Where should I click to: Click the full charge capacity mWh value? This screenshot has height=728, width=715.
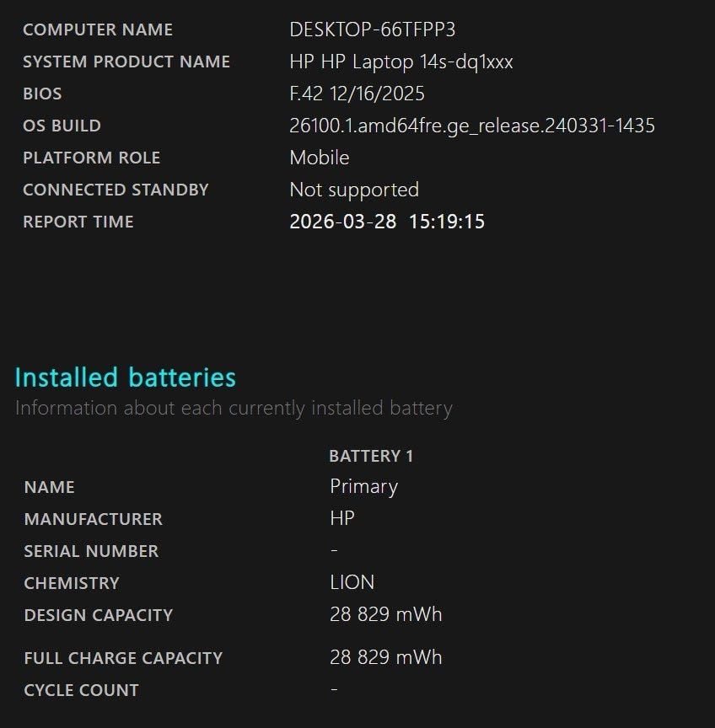[385, 658]
